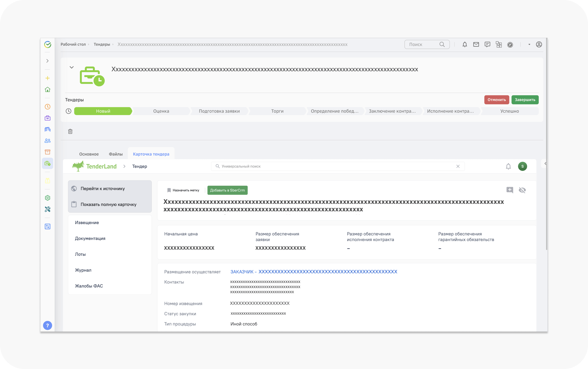The height and width of the screenshot is (369, 588).
Task: Click the circled P icon
Action: [x=510, y=45]
